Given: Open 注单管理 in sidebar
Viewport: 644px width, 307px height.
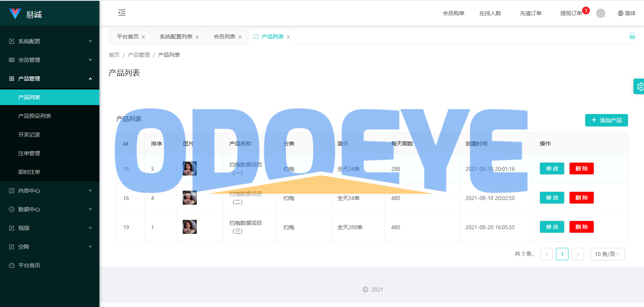Looking at the screenshot, I should pos(49,153).
